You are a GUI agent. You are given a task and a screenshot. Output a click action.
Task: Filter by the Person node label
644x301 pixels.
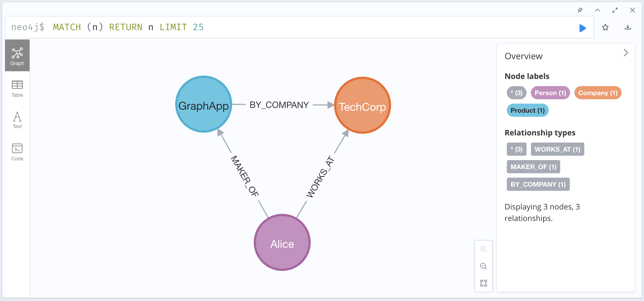click(x=550, y=93)
